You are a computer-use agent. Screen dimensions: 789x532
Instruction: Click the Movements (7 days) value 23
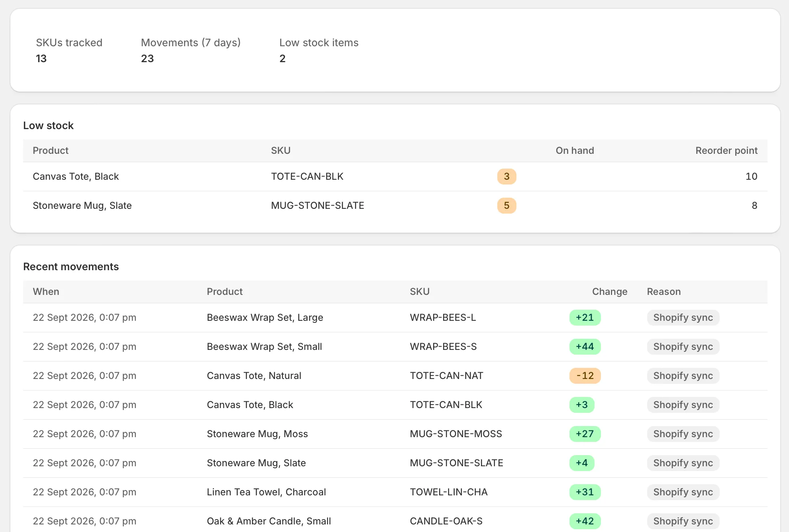click(147, 59)
